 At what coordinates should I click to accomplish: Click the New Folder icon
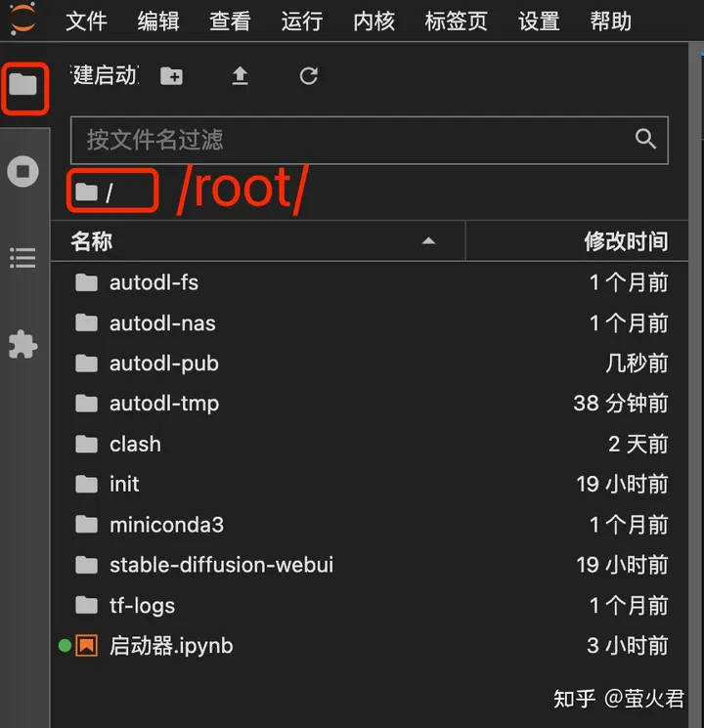[x=171, y=76]
